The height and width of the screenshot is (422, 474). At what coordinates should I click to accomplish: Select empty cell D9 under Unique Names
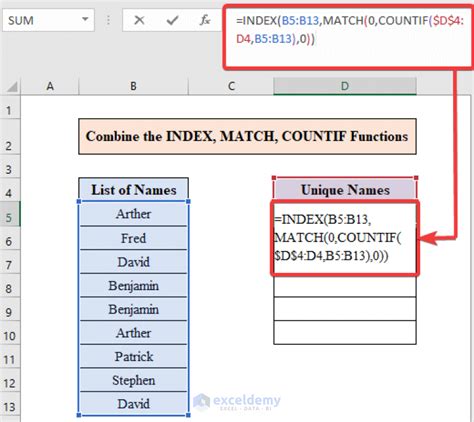pyautogui.click(x=345, y=309)
